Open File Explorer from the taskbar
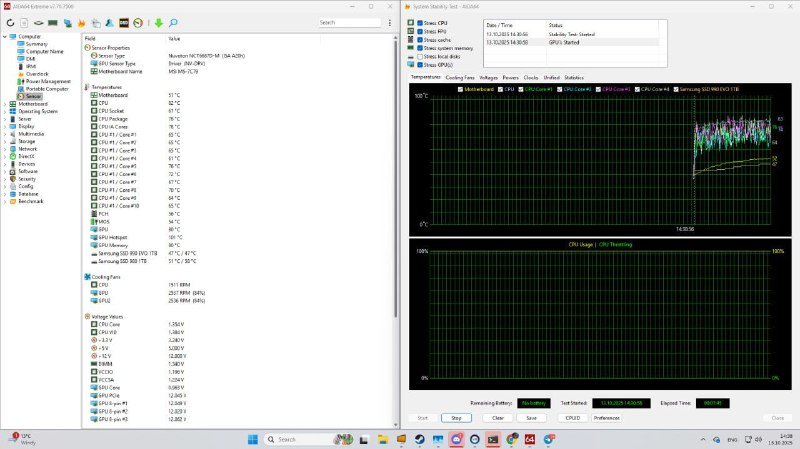Screen dimensions: 800x449 383,439
